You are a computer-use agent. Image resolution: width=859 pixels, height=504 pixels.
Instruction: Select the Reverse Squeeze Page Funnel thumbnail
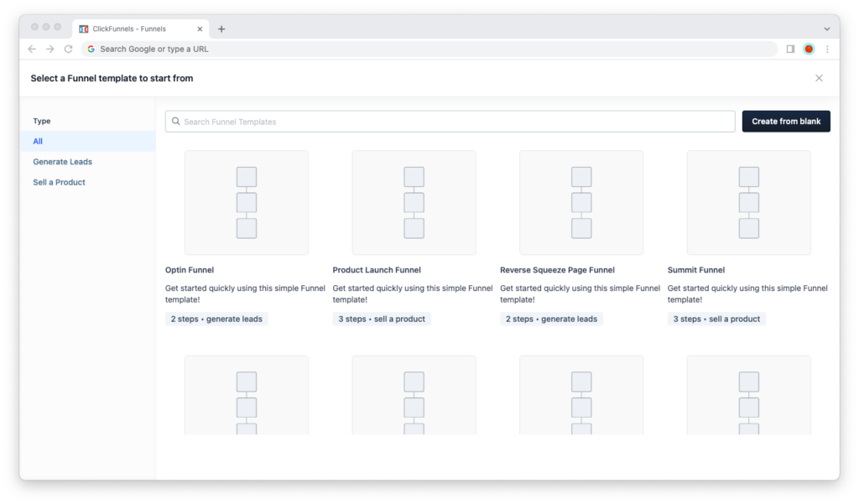(x=581, y=203)
